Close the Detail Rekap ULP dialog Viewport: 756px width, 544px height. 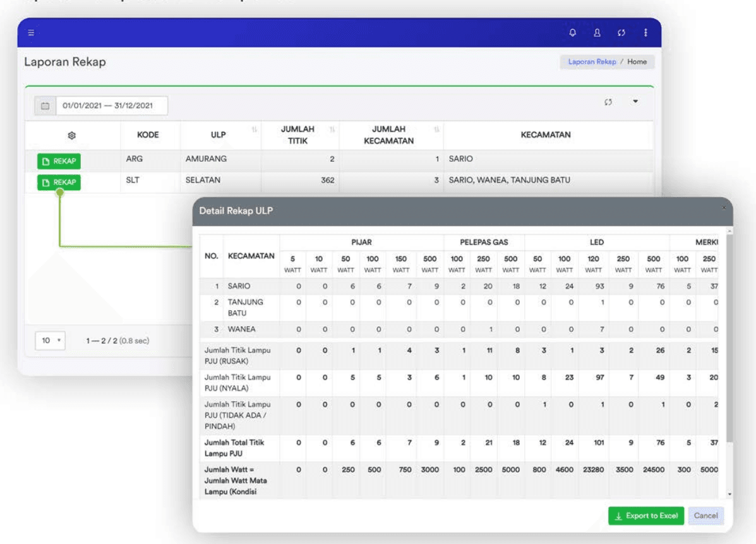tap(724, 208)
